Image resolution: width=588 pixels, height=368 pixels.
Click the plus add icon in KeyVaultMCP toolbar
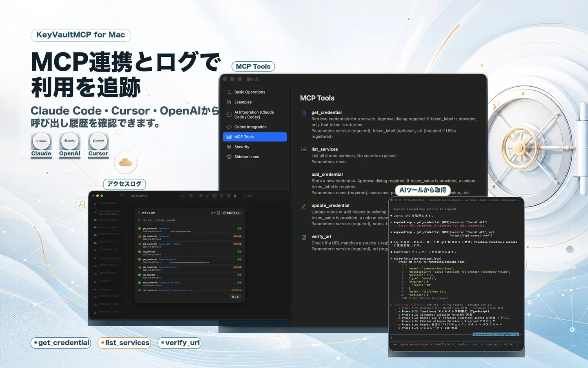point(182,196)
